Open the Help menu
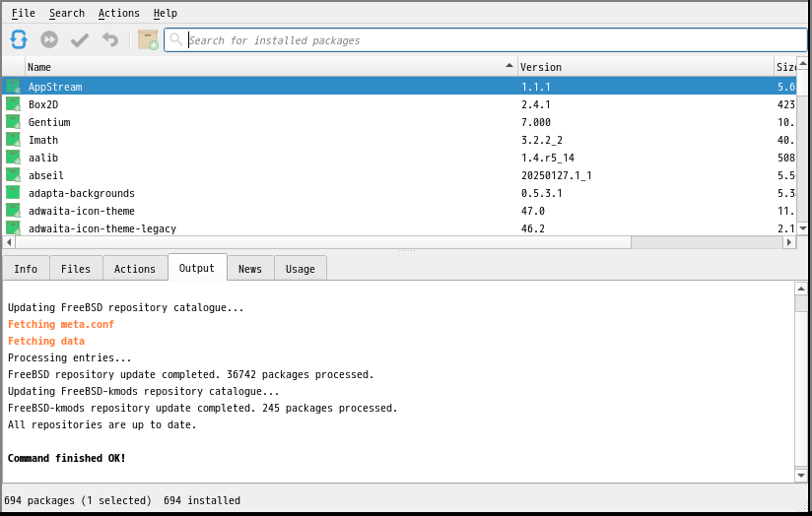This screenshot has height=516, width=812. tap(166, 13)
